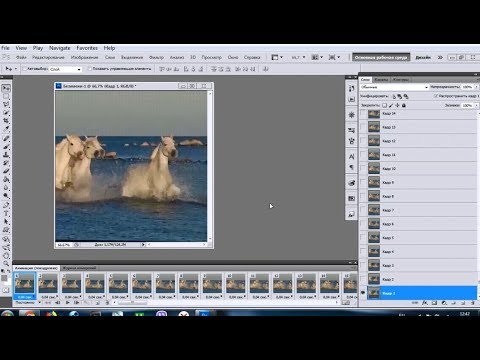This screenshot has width=480, height=360.
Task: Toggle visibility of layer Кадр 14
Action: [x=363, y=114]
